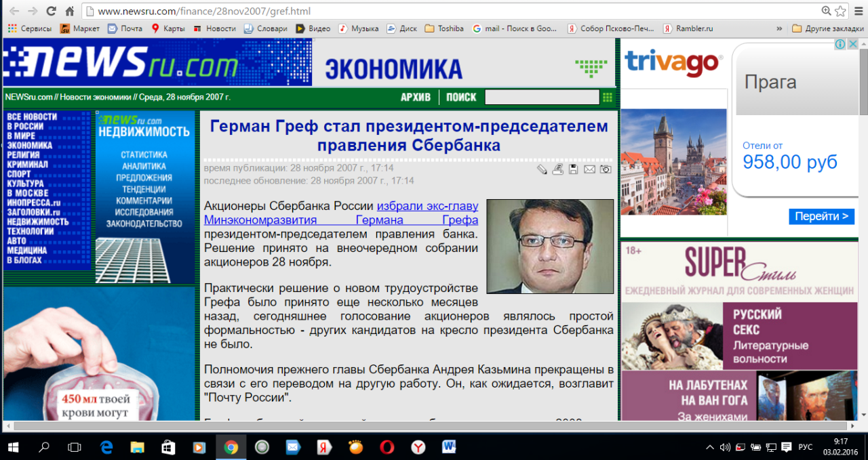Open the Prague photo in trivago ad
The image size is (868, 460).
pos(674,163)
